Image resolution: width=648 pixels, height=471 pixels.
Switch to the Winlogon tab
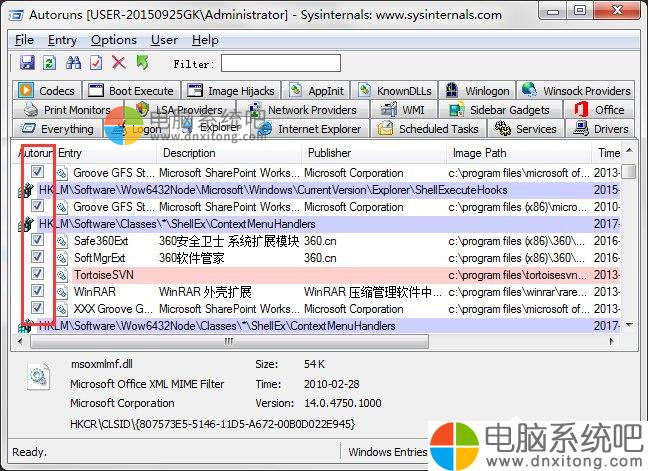(x=477, y=90)
